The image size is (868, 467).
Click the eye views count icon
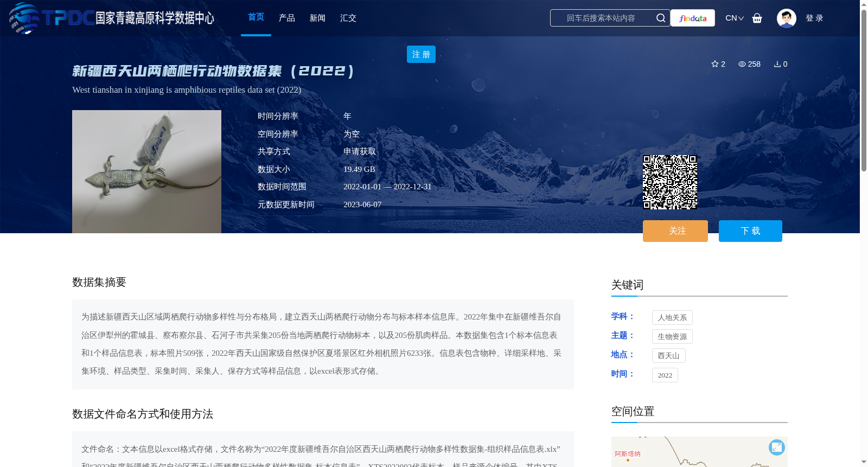point(742,64)
